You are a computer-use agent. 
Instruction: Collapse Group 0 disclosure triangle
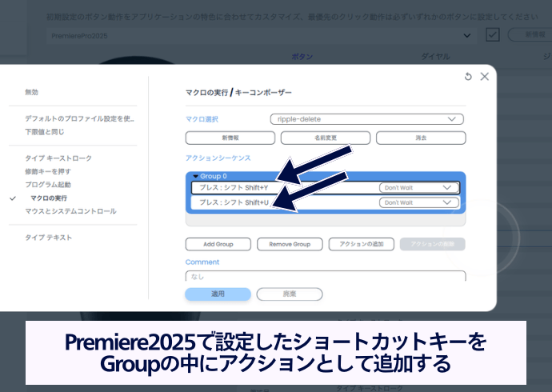195,176
